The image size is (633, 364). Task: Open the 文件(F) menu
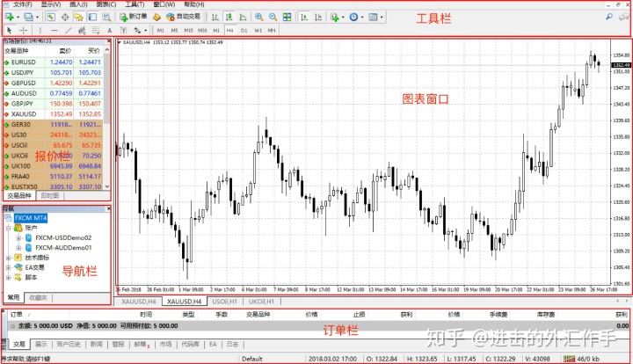[23, 4]
